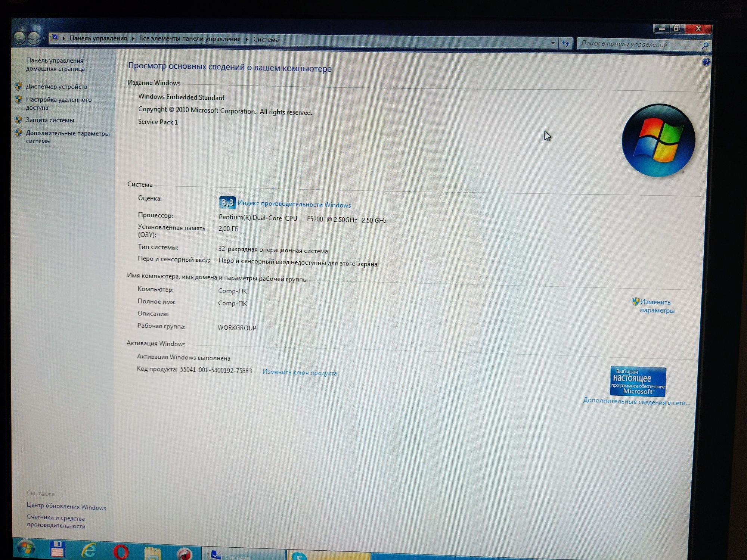Select Система breadcrumb segment
The image size is (747, 560).
coord(266,39)
